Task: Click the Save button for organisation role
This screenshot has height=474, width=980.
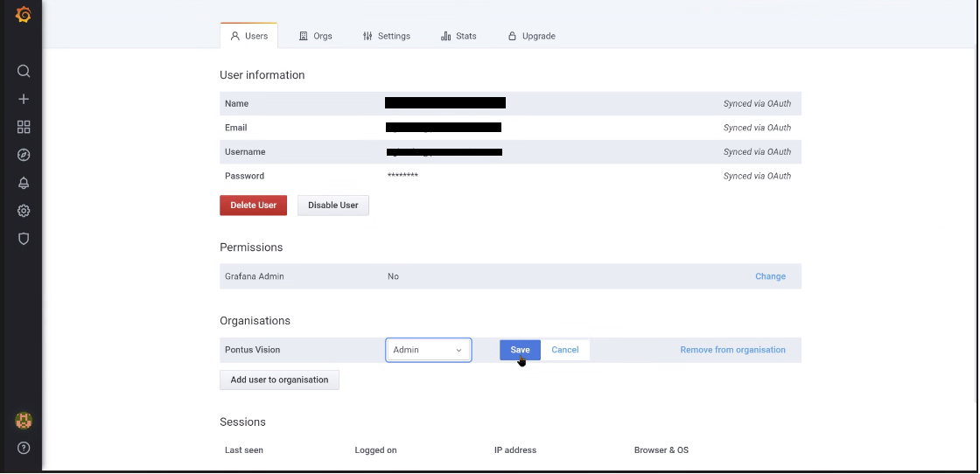Action: [520, 350]
